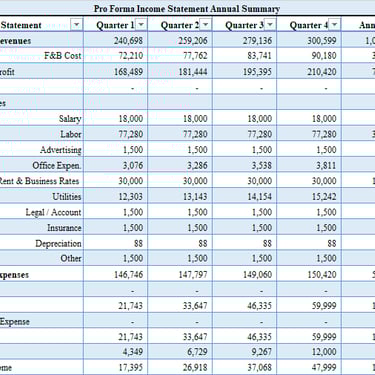The width and height of the screenshot is (375, 375).
Task: Select the Quarter 2 header cell
Action: (x=180, y=25)
